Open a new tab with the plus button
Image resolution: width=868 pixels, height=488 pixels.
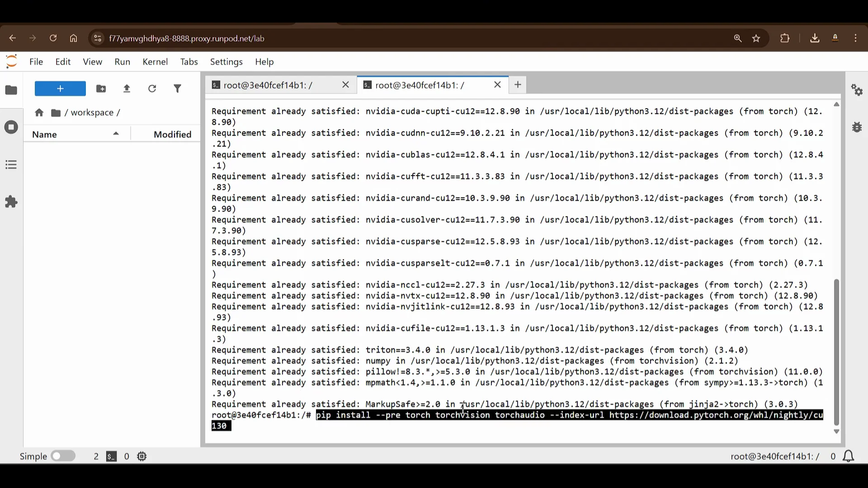click(x=517, y=84)
